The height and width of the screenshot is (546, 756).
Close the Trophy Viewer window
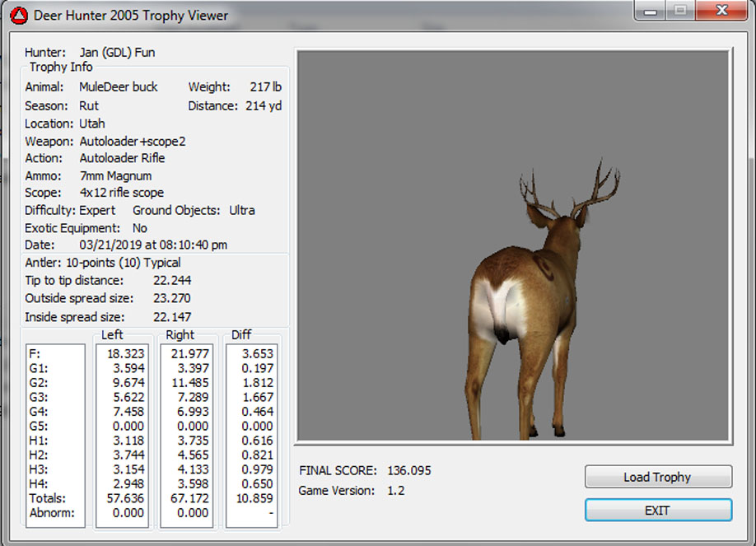tap(721, 11)
